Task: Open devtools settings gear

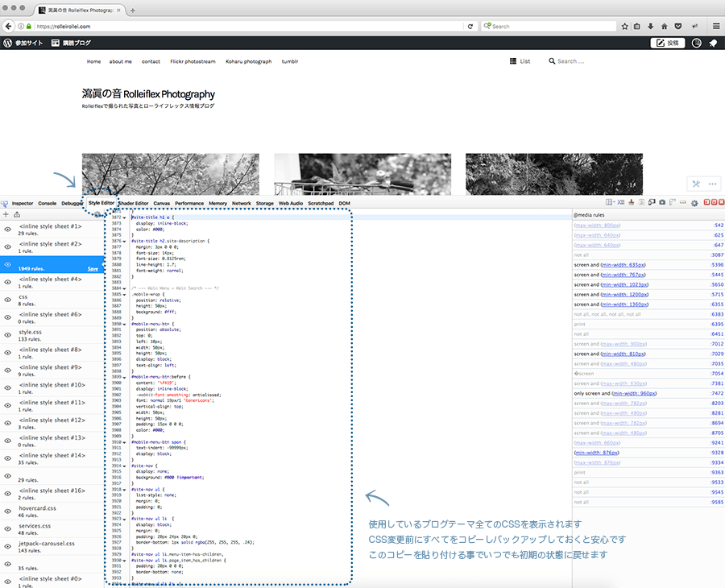Action: 694,204
